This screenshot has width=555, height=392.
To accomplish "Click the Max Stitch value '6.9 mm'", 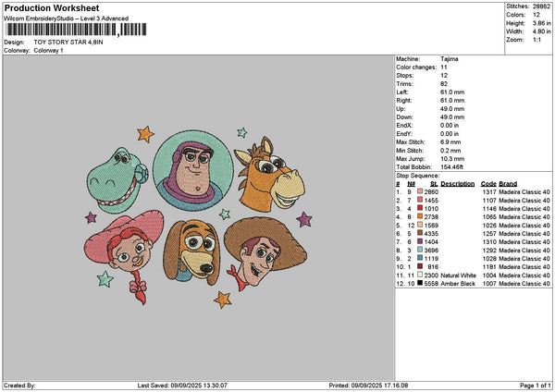I will coord(450,141).
